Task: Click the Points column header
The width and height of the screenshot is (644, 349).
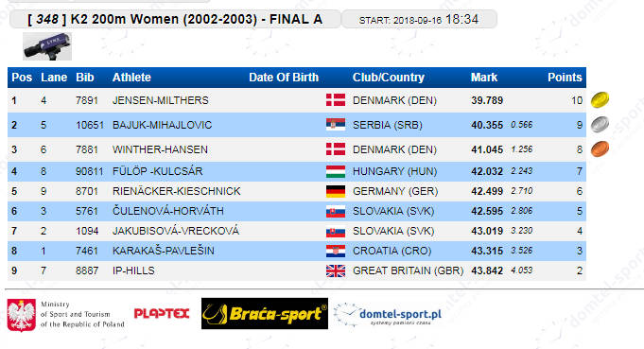Action: tap(565, 78)
